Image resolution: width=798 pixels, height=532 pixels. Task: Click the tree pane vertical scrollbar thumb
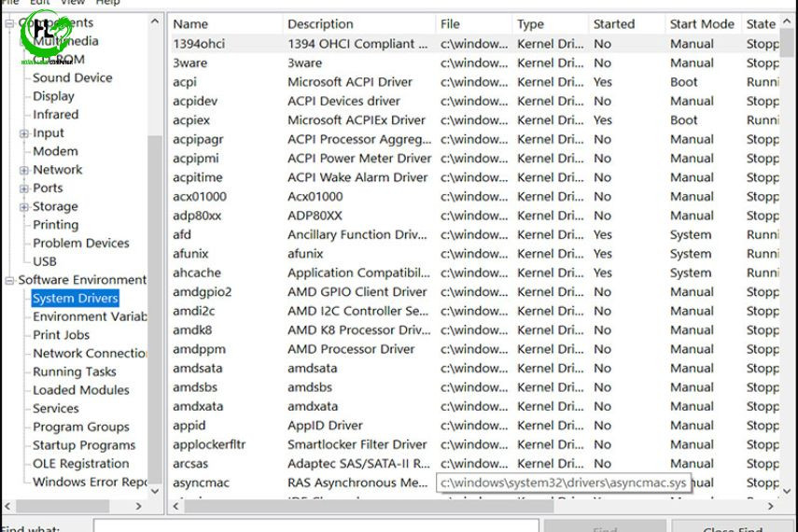point(155,309)
